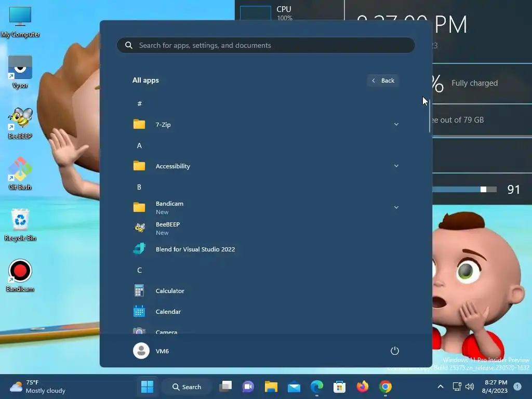Click the search box for apps and settings

tap(266, 45)
